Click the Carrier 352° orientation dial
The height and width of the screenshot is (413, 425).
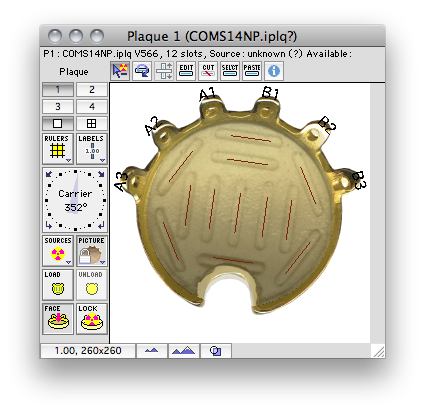(x=75, y=200)
